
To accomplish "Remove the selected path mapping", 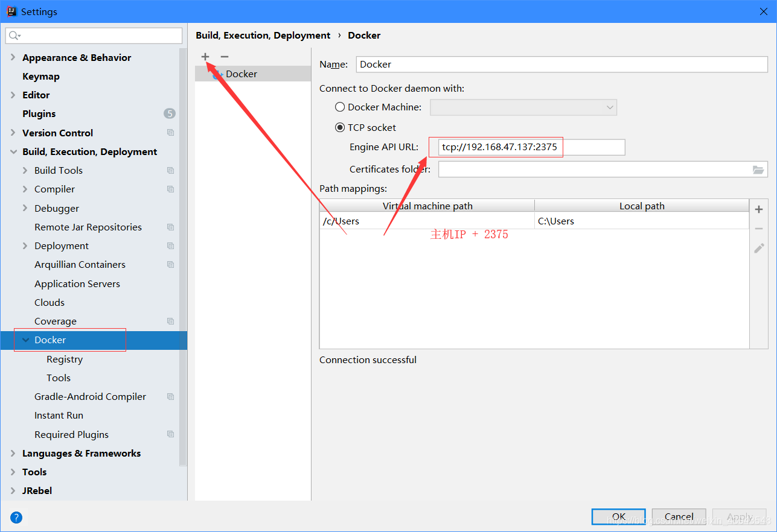I will (759, 229).
